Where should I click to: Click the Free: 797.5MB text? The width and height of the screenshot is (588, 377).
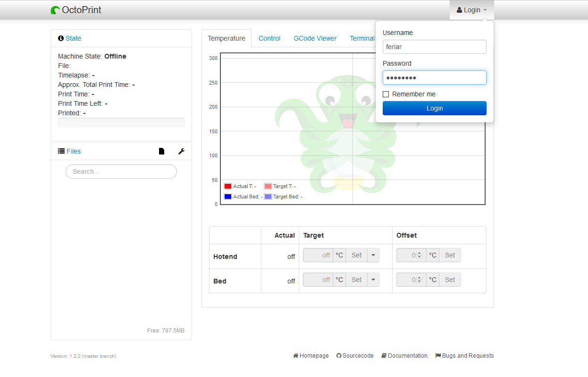166,331
